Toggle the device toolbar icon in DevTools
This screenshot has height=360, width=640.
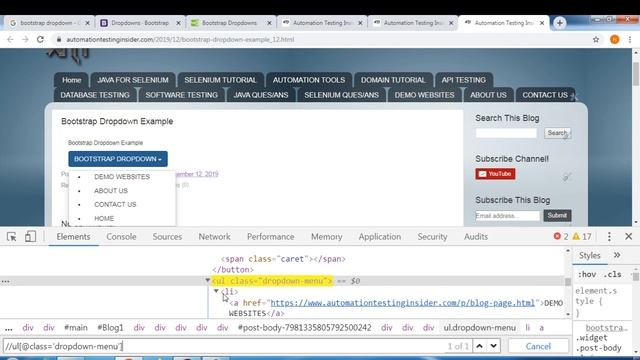(x=30, y=237)
